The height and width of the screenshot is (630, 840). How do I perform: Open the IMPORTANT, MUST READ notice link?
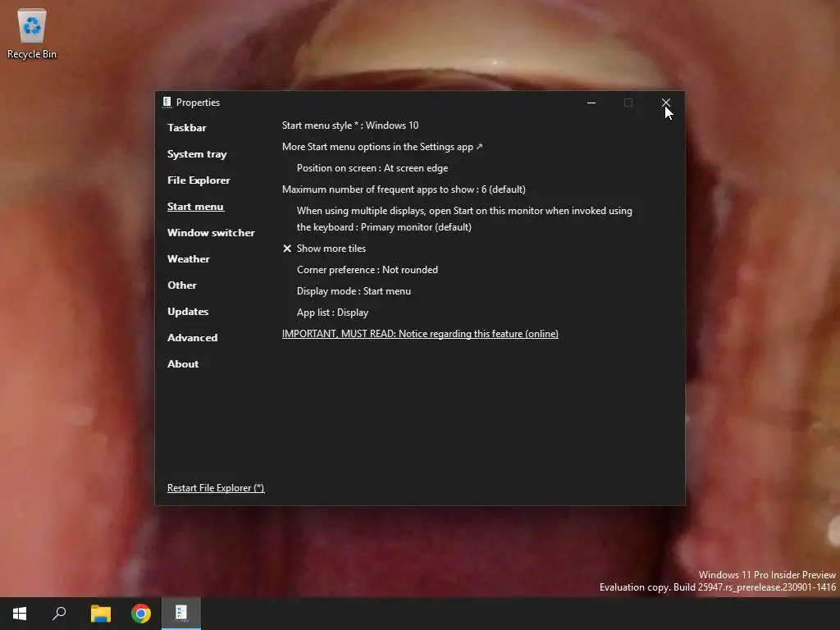click(x=420, y=334)
